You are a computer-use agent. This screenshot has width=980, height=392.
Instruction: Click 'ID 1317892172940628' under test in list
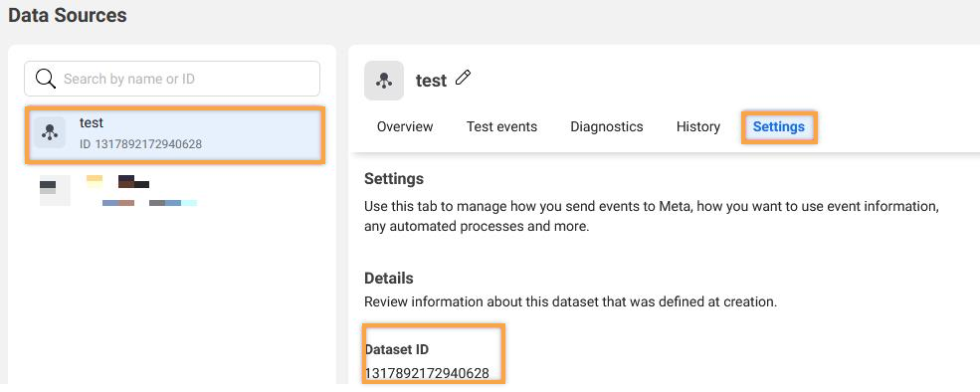click(x=140, y=144)
